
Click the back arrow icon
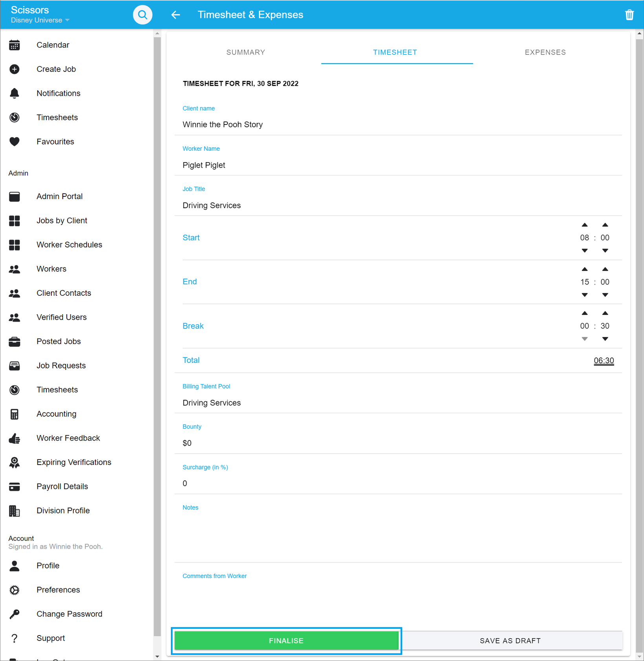pos(176,15)
